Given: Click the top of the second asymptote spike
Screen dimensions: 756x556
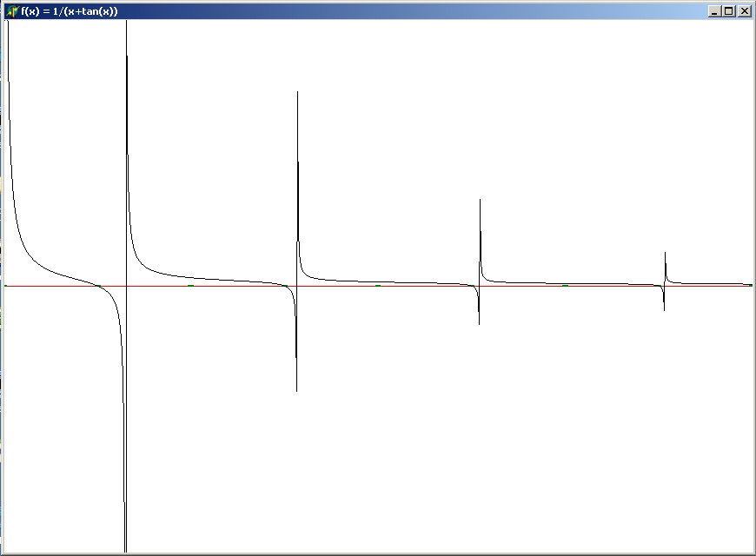Looking at the screenshot, I should [x=298, y=94].
